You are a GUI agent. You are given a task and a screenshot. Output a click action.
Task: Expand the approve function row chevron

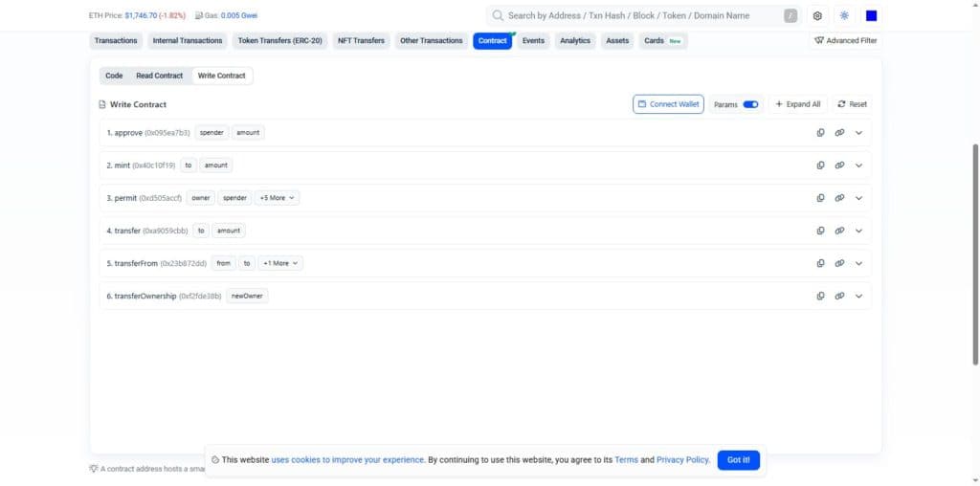858,132
